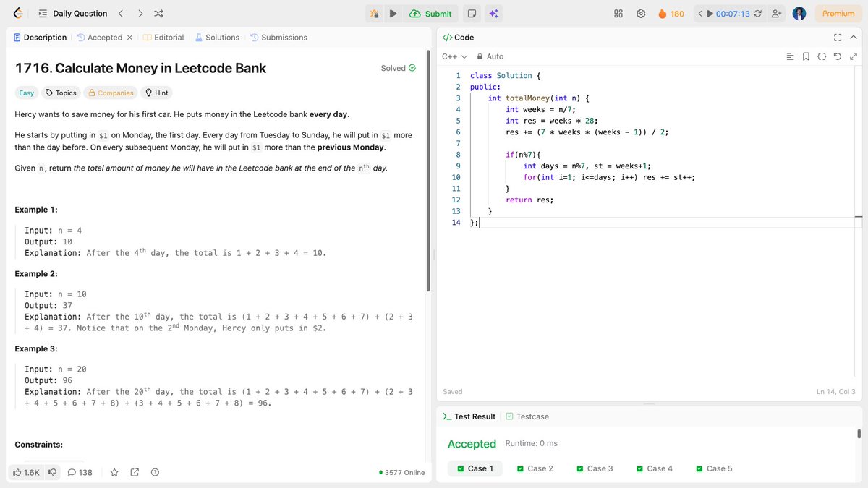Click the format code lines icon

[x=790, y=56]
